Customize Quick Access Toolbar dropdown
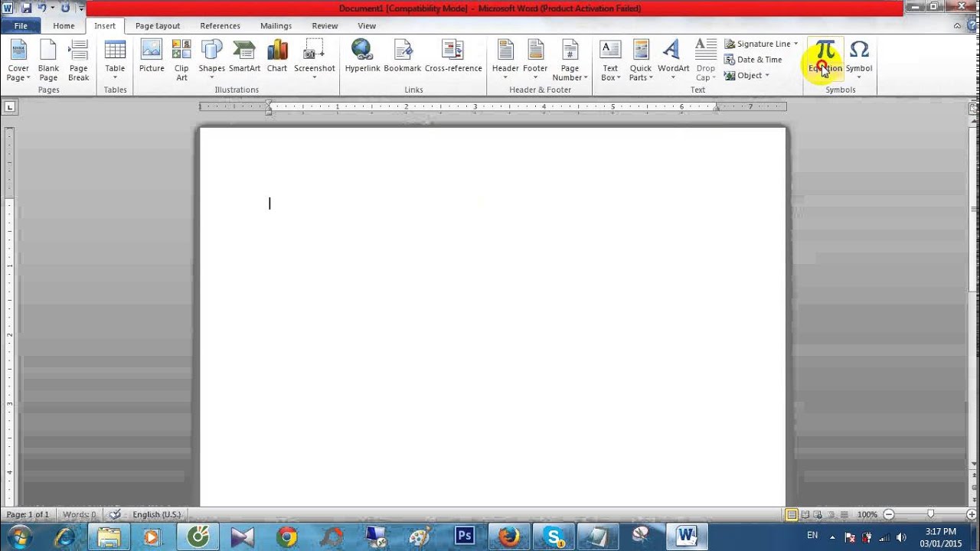This screenshot has width=980, height=551. (81, 8)
